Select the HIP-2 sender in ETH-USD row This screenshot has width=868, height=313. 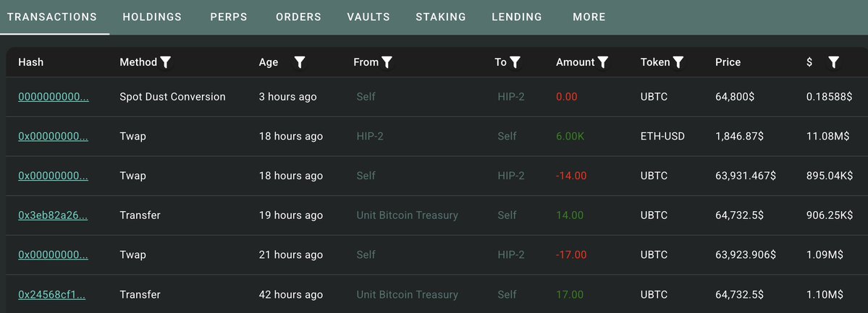(370, 136)
